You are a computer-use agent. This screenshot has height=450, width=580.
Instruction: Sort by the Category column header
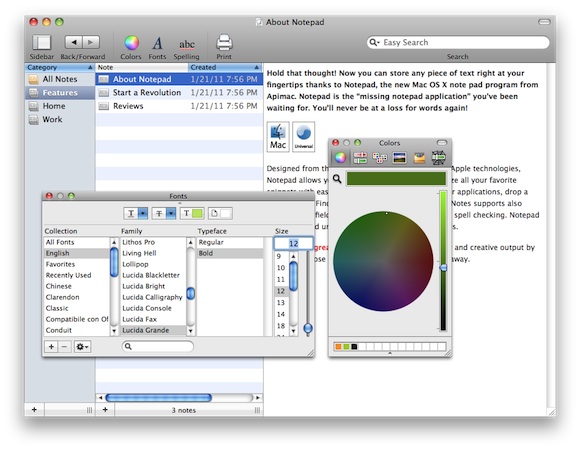click(x=60, y=68)
